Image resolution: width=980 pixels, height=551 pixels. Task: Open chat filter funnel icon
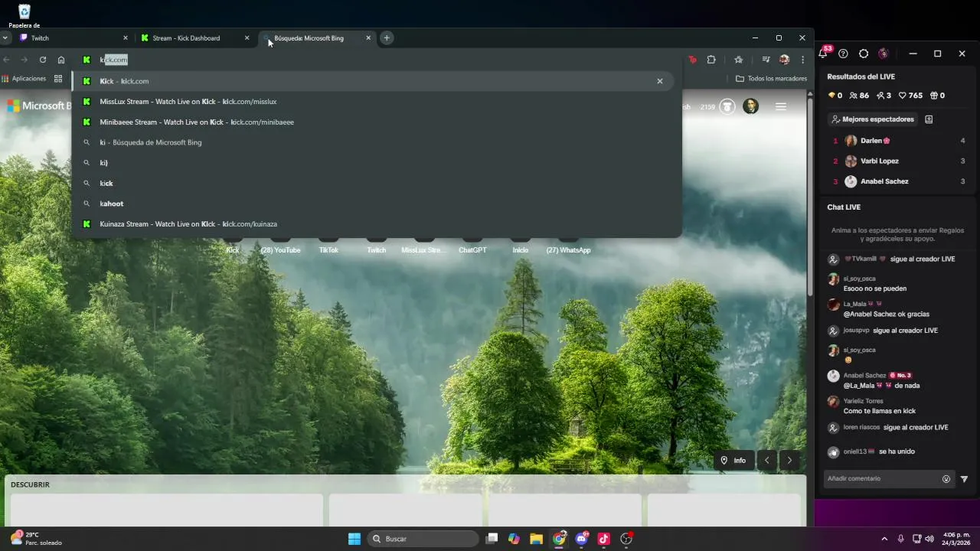[x=965, y=479]
